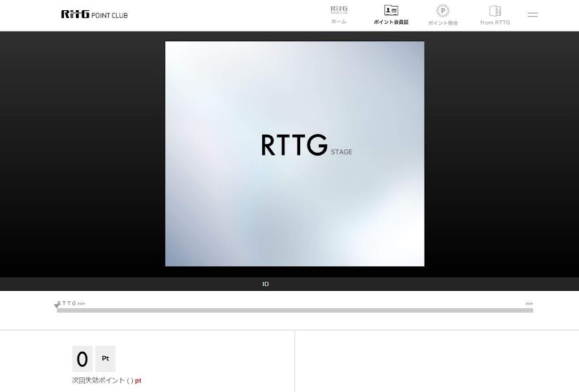
Task: Expand the >>> arrows on the right side
Action: click(529, 303)
